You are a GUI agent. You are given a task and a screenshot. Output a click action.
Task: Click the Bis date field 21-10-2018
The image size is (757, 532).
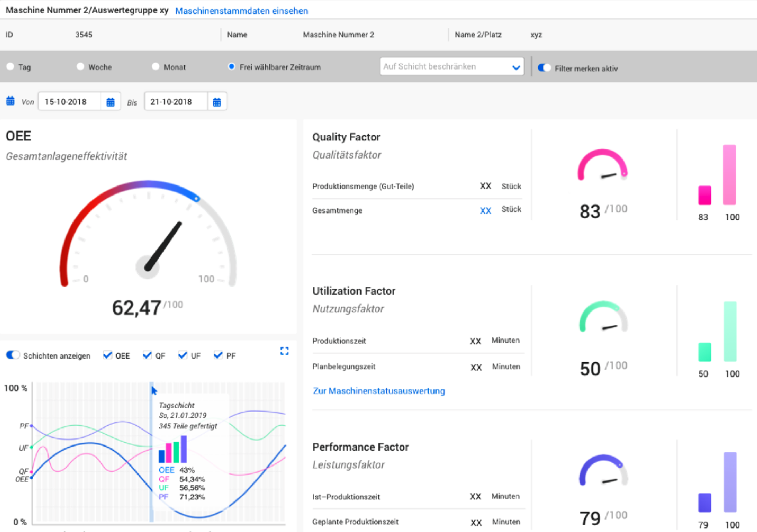tap(175, 102)
